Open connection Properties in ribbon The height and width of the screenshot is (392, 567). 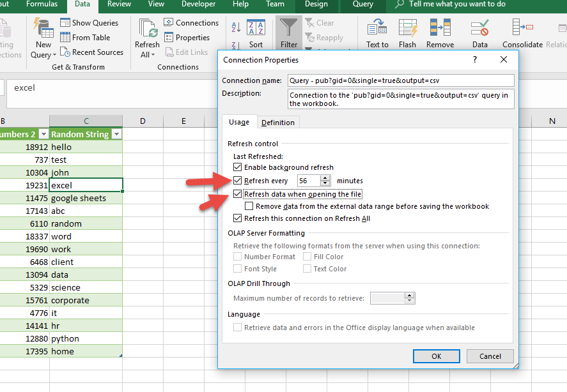tap(187, 37)
